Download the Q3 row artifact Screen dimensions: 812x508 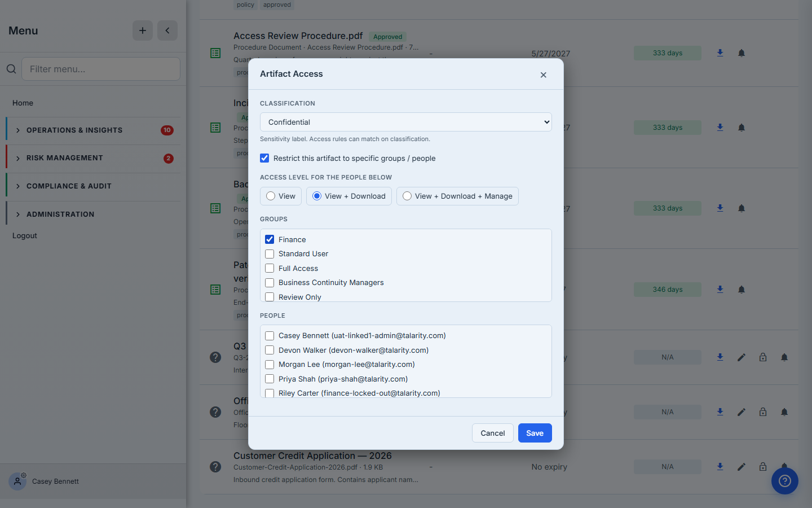(x=720, y=357)
